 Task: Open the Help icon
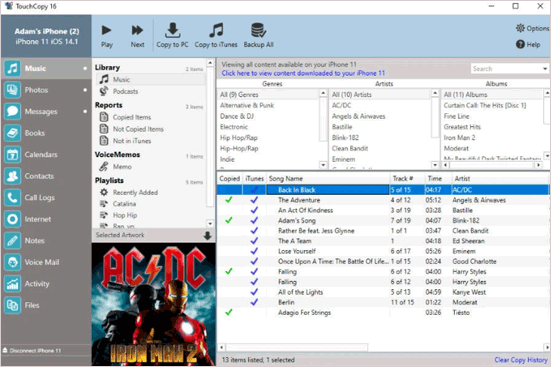(520, 44)
